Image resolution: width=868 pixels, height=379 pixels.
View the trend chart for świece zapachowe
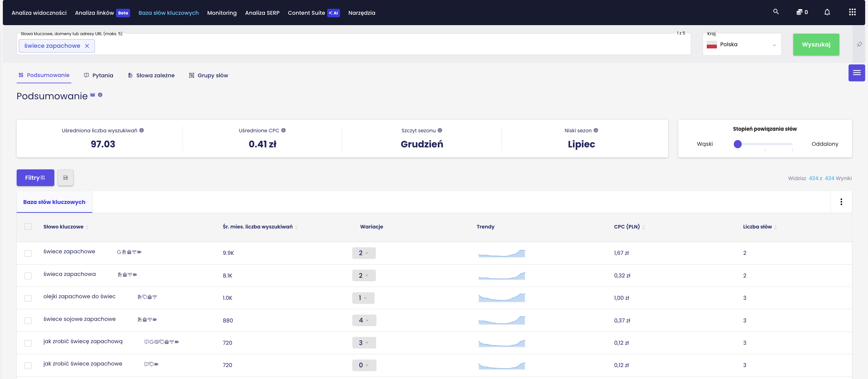[x=501, y=253]
